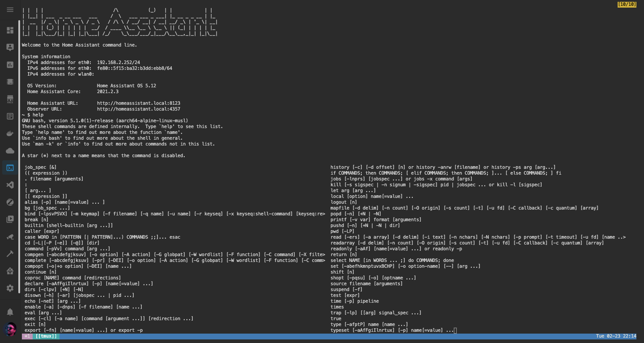This screenshot has width=644, height=343.
Task: Show notifications bell
Action: (x=10, y=312)
